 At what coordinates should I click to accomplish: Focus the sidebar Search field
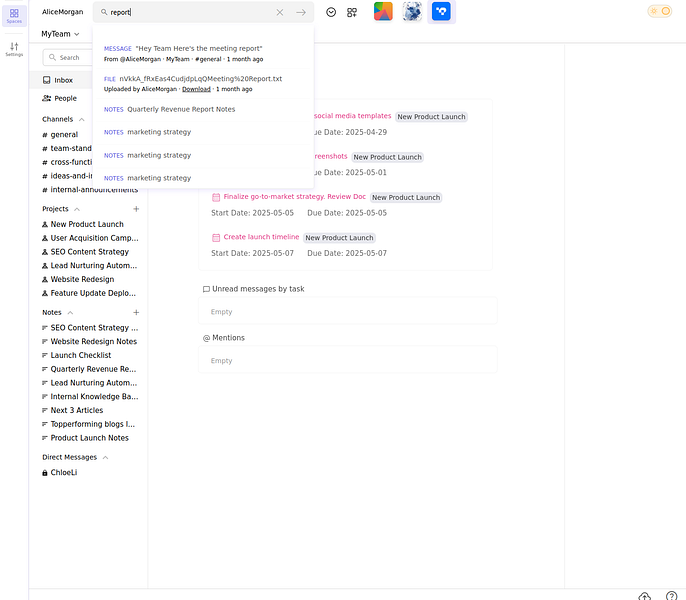click(68, 57)
